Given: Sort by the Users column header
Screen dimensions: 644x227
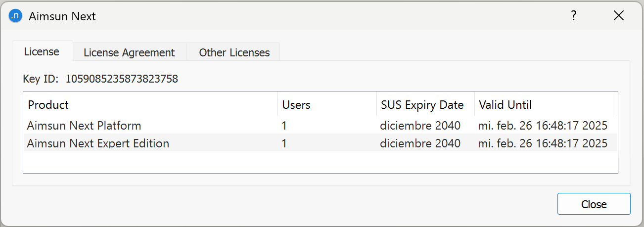Looking at the screenshot, I should [296, 105].
